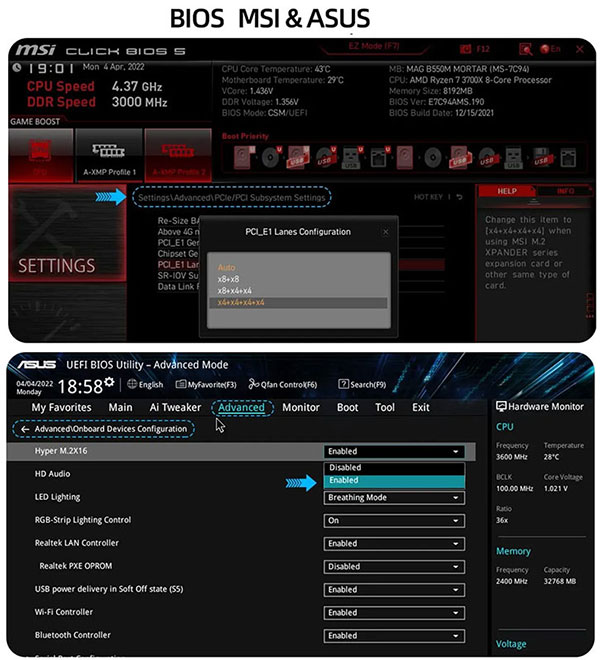Switch to the HELP tab
Viewport: 600px width, 660px height.
(x=507, y=191)
